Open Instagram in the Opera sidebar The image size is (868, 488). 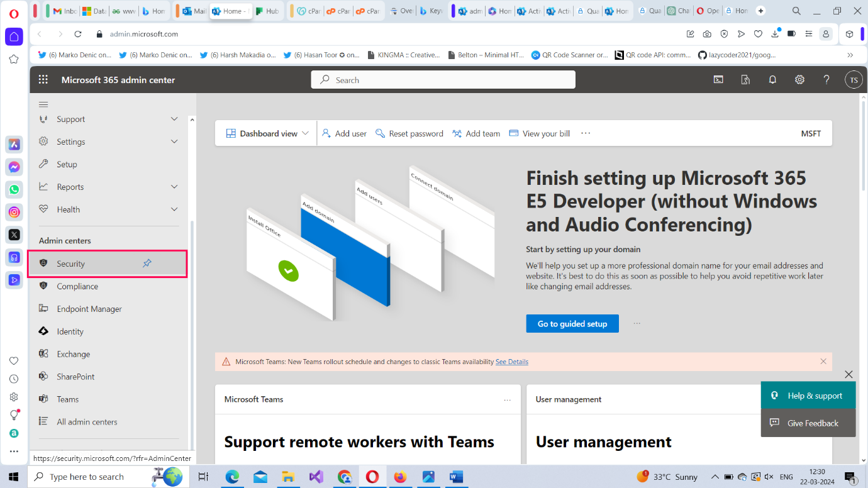14,212
